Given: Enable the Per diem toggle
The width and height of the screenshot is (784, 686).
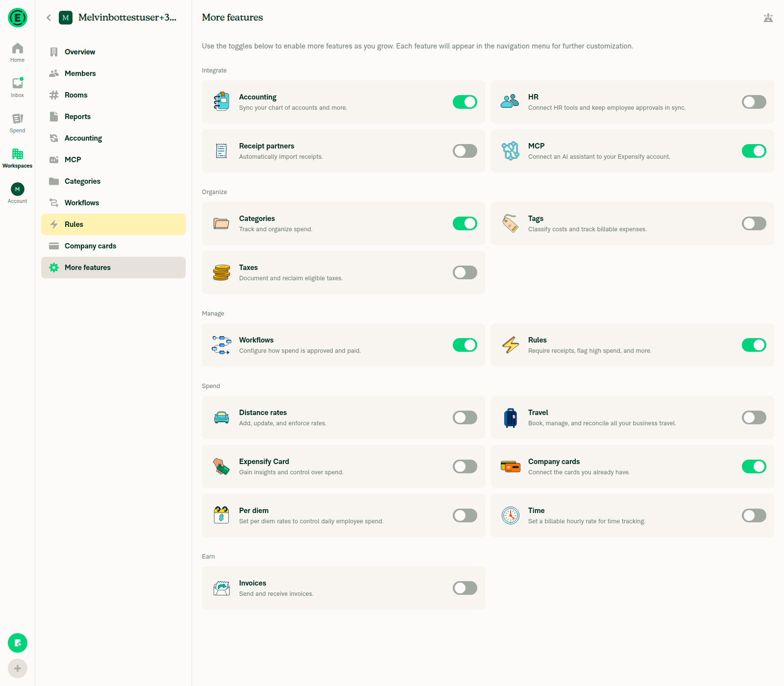Looking at the screenshot, I should pos(465,515).
